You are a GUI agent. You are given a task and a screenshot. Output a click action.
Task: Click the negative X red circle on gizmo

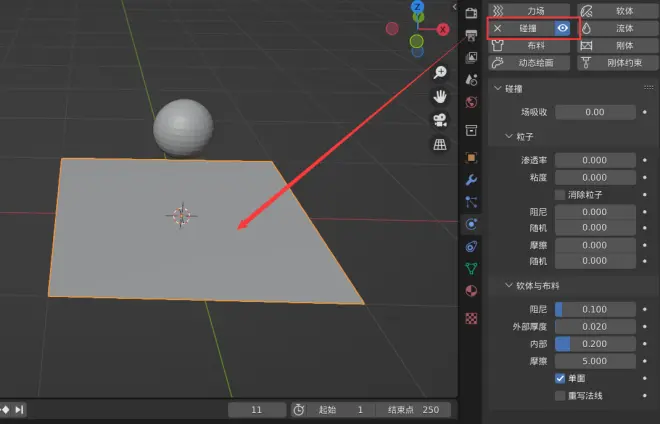click(x=392, y=29)
